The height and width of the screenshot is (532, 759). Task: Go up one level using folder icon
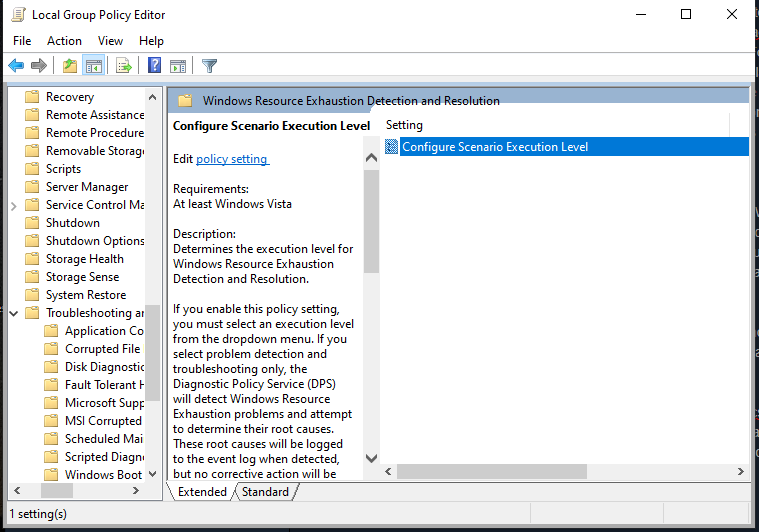(69, 66)
